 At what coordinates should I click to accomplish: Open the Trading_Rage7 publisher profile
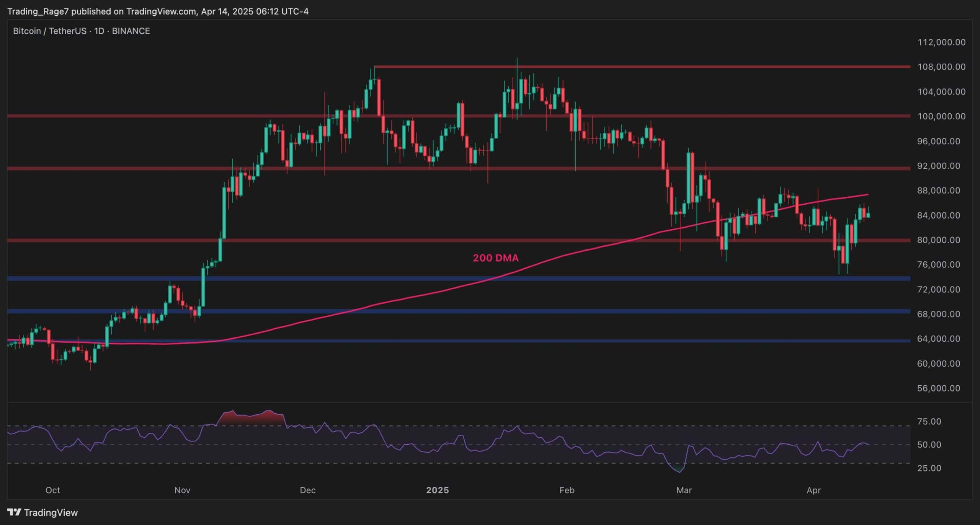click(38, 11)
